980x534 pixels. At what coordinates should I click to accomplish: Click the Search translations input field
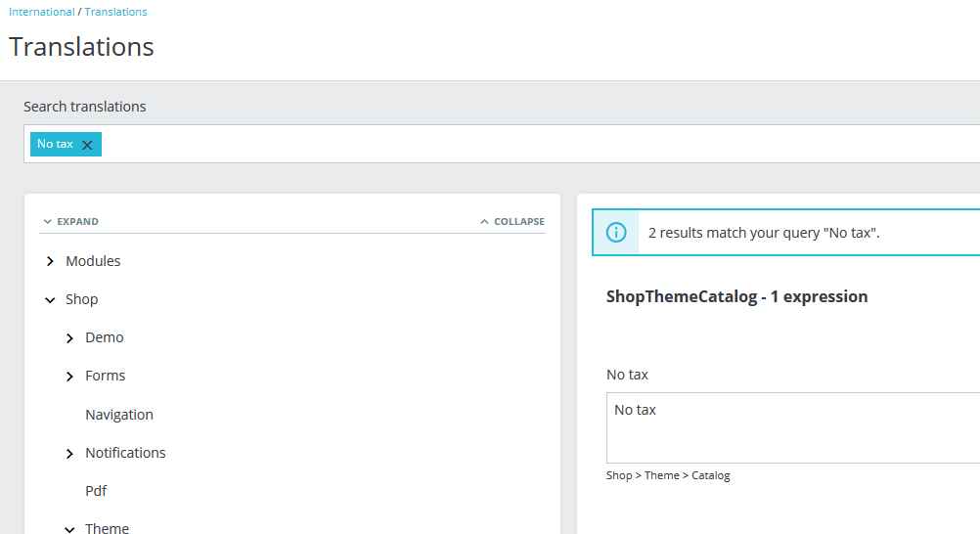coord(538,144)
